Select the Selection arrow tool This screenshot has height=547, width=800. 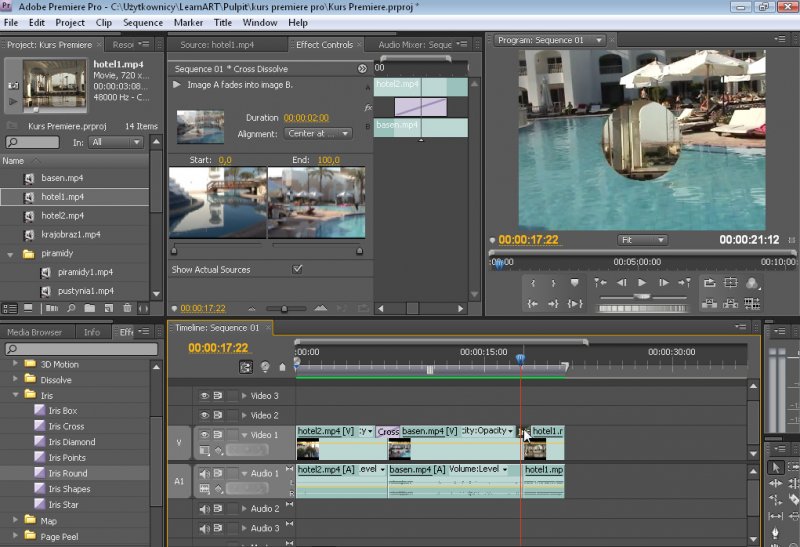776,467
